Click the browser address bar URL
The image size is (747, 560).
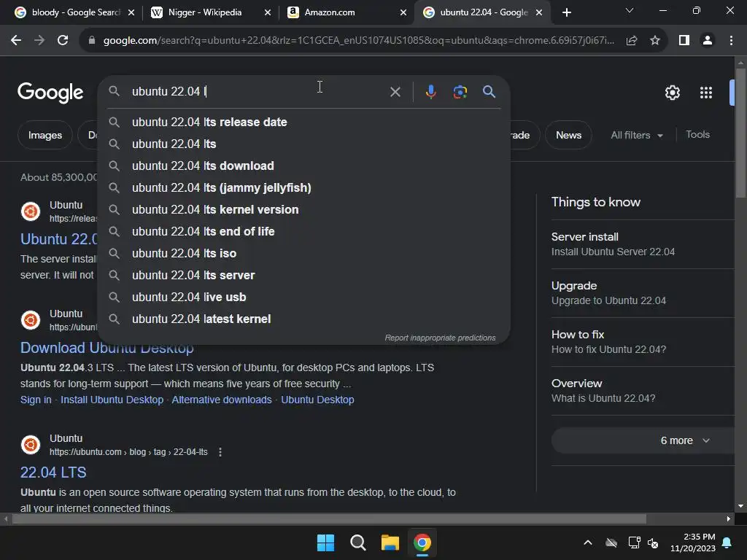click(x=358, y=41)
